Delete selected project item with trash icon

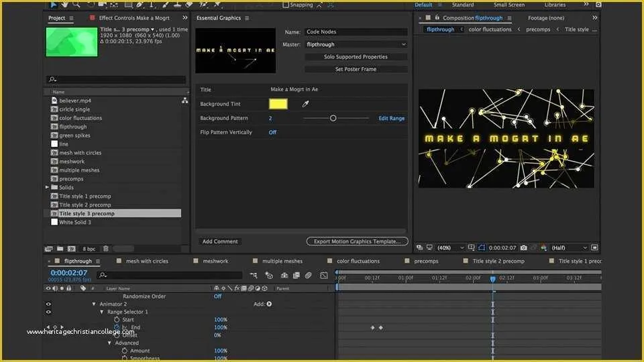point(105,249)
